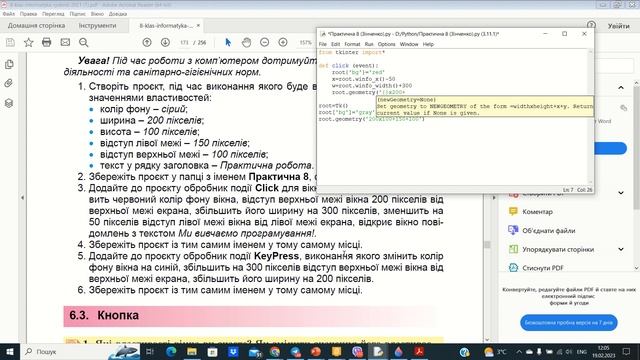Screen dimensions: 640x360
Task: Click the ENG language indicator in the tray
Action: (581, 351)
